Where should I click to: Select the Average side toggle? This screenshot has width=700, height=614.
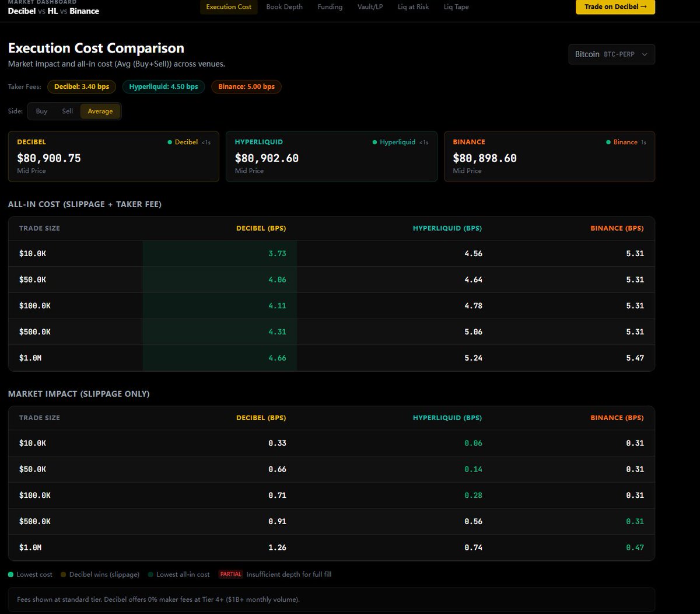coord(100,111)
